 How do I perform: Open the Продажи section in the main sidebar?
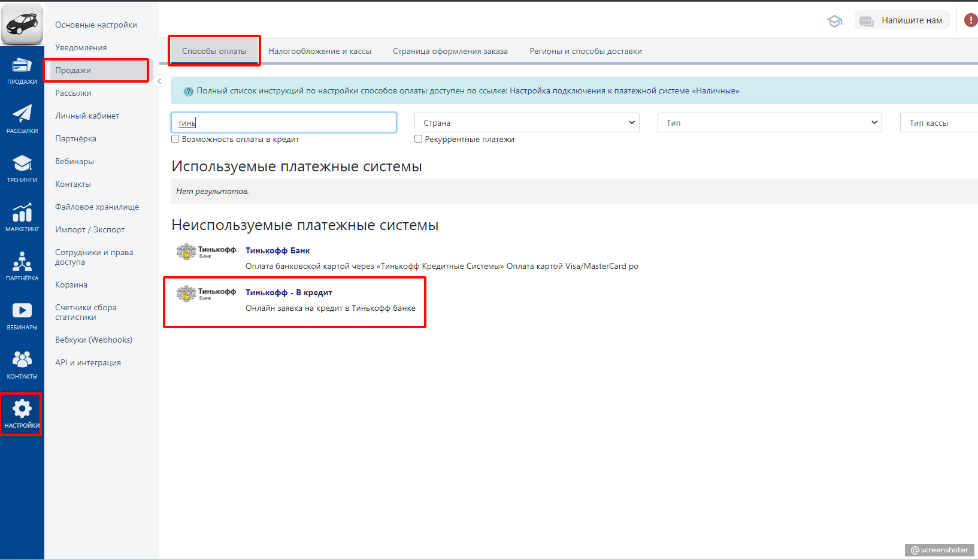tap(22, 71)
